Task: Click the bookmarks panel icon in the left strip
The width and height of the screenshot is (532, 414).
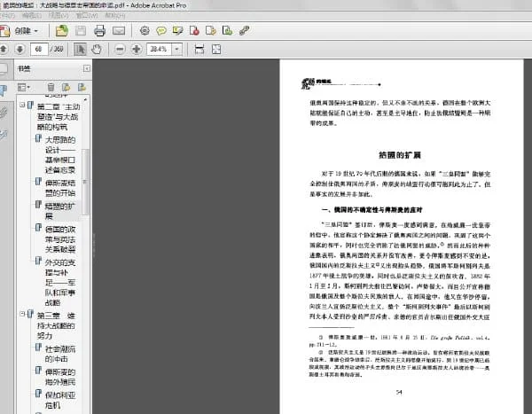Action: (x=4, y=90)
